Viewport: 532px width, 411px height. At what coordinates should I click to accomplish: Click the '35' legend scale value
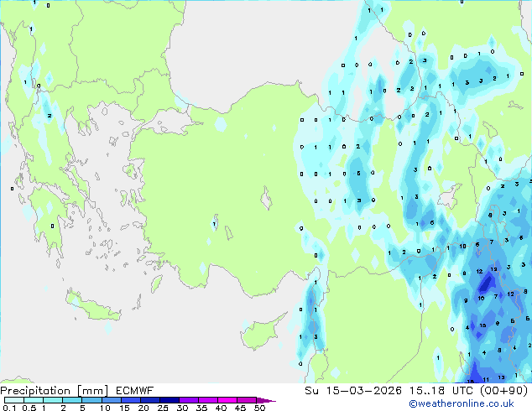[201, 408]
